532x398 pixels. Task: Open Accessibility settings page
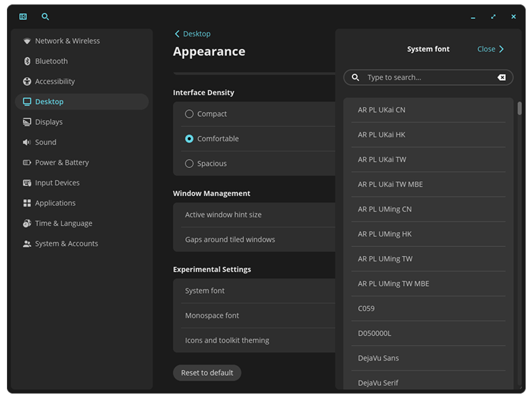pos(82,81)
